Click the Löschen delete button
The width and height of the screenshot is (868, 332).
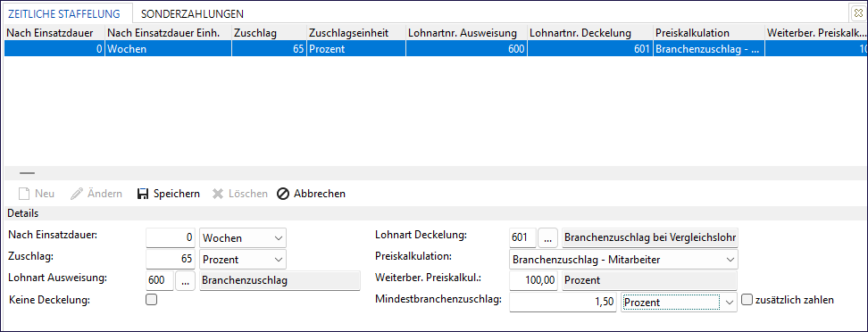pos(240,194)
